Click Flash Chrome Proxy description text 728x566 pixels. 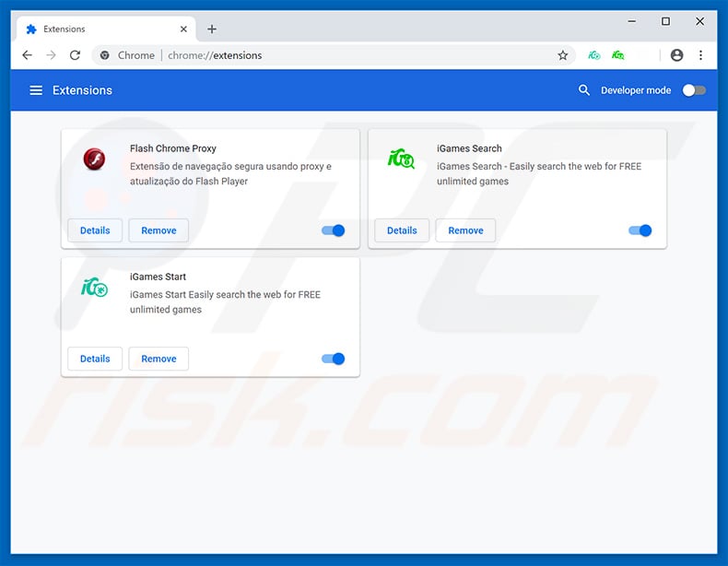click(x=230, y=173)
